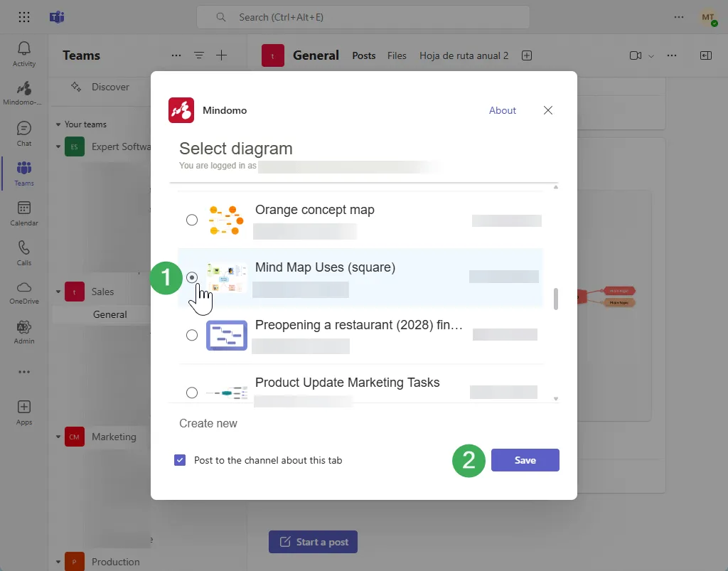Click Start a post button

[313, 542]
